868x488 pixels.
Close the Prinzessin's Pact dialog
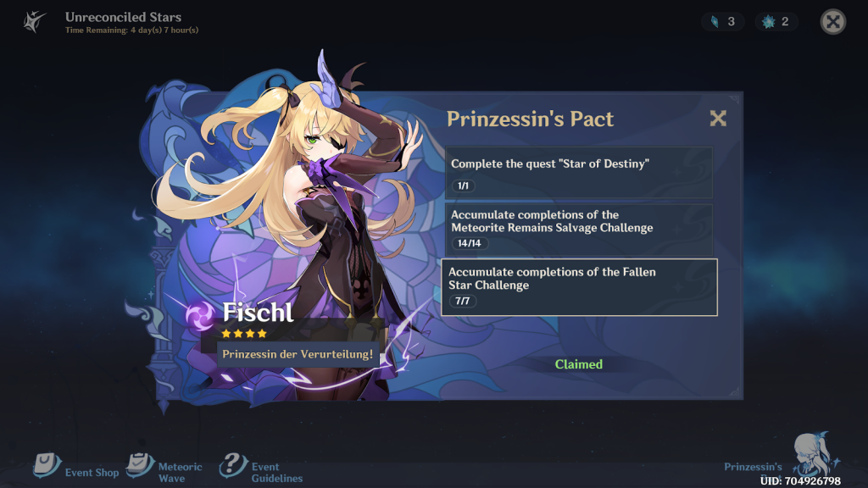point(718,119)
